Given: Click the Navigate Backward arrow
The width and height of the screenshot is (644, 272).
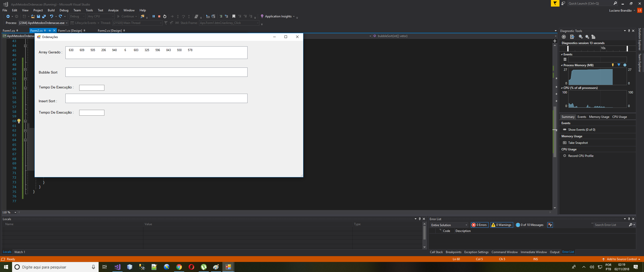Looking at the screenshot, I should tap(8, 16).
